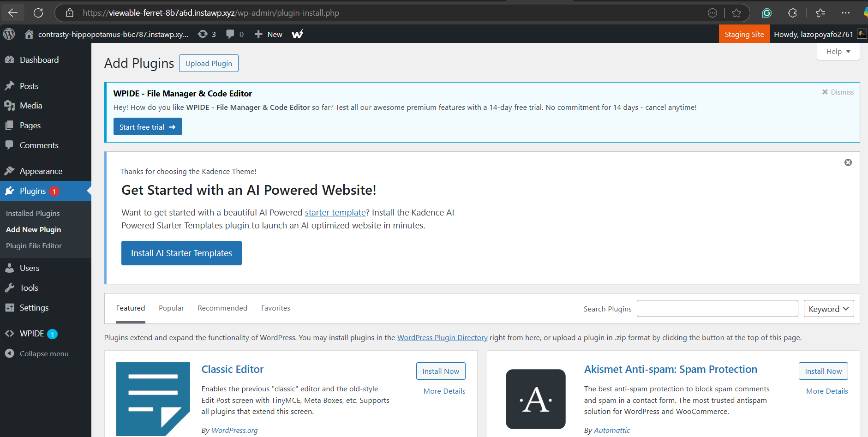Screen dimensions: 868x437
Task: Open the Akismet Anti-spam plugin title
Action: tap(670, 369)
